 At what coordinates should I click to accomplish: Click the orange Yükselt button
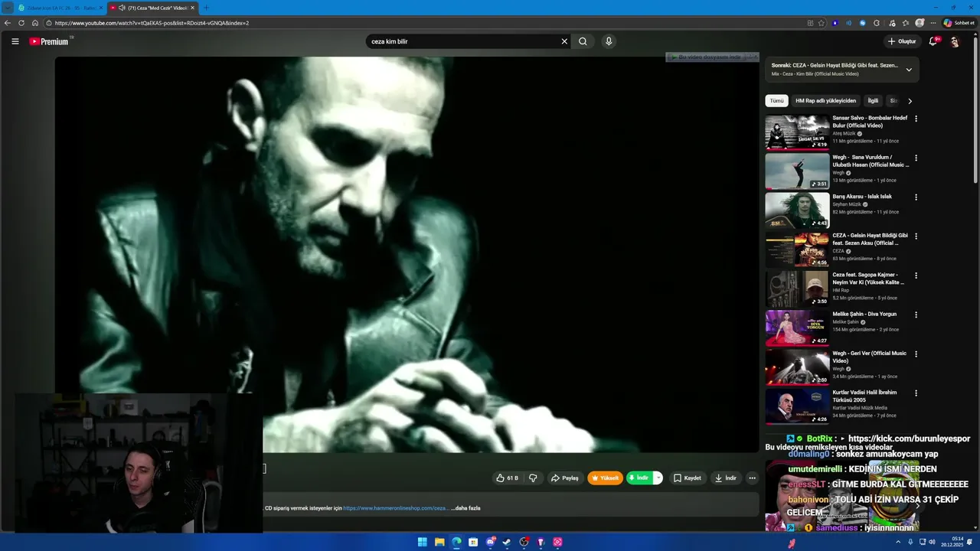click(604, 478)
